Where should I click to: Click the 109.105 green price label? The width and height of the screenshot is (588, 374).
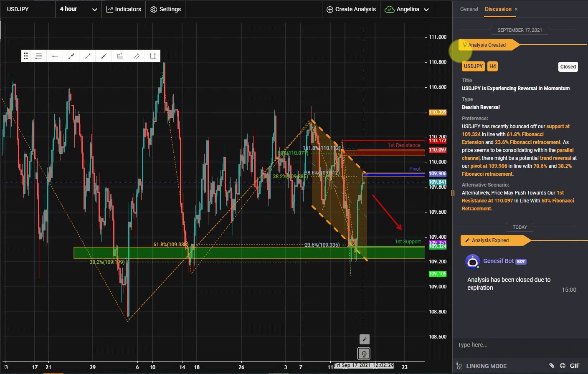click(x=438, y=274)
